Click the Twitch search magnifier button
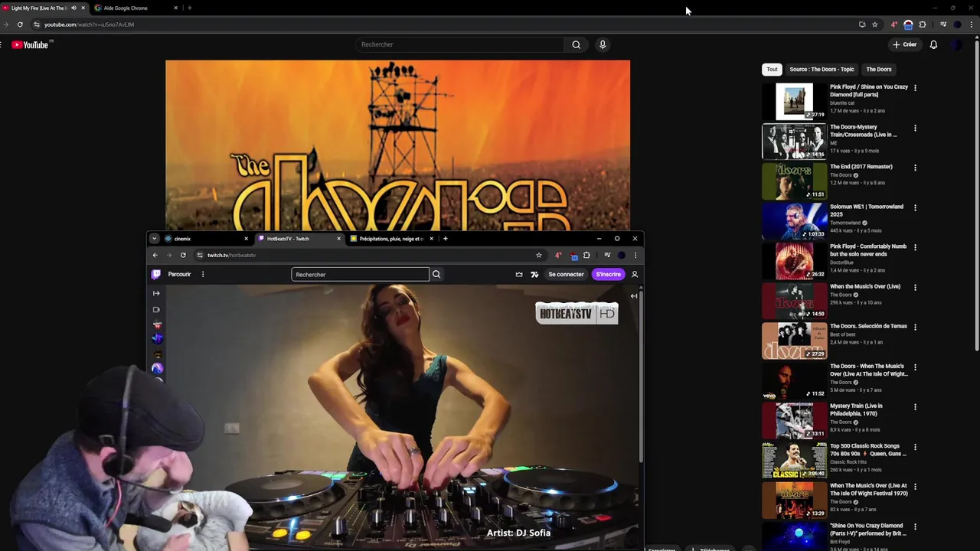This screenshot has width=980, height=551. [436, 274]
